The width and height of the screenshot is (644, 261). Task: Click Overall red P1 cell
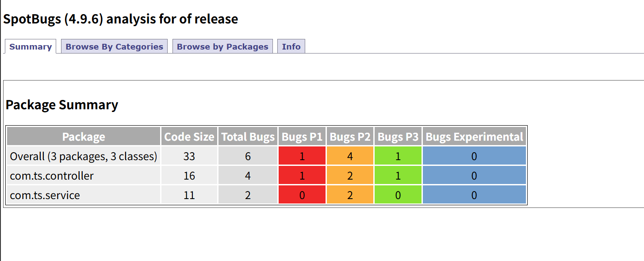302,156
